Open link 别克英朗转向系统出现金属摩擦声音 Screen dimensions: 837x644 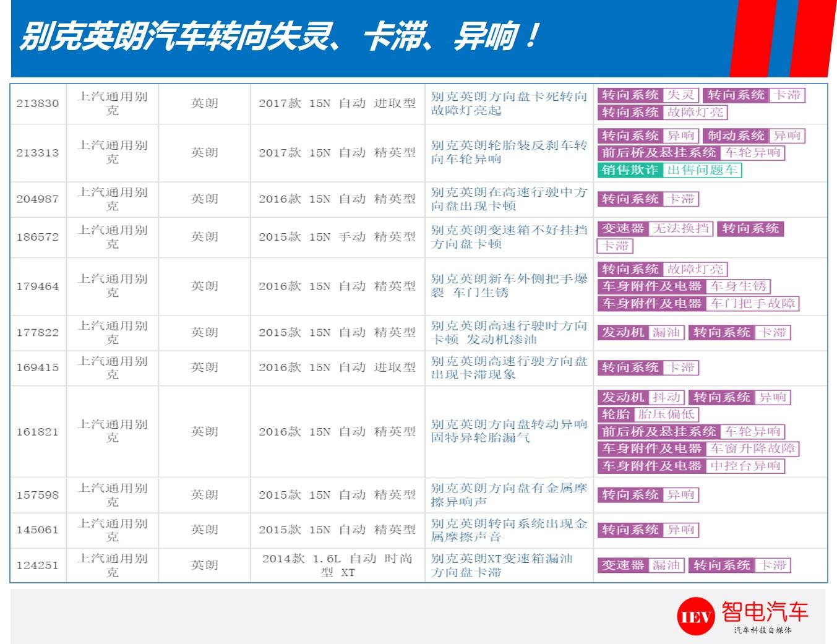(509, 530)
